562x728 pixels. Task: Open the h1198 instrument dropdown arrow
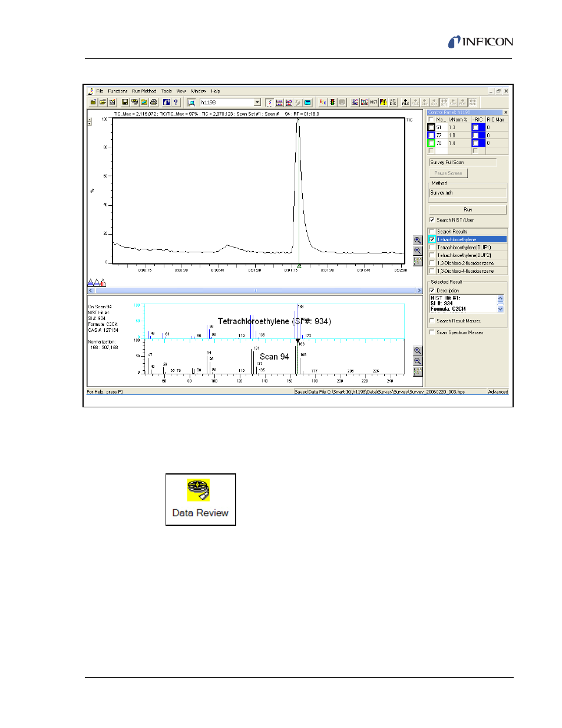(x=257, y=103)
